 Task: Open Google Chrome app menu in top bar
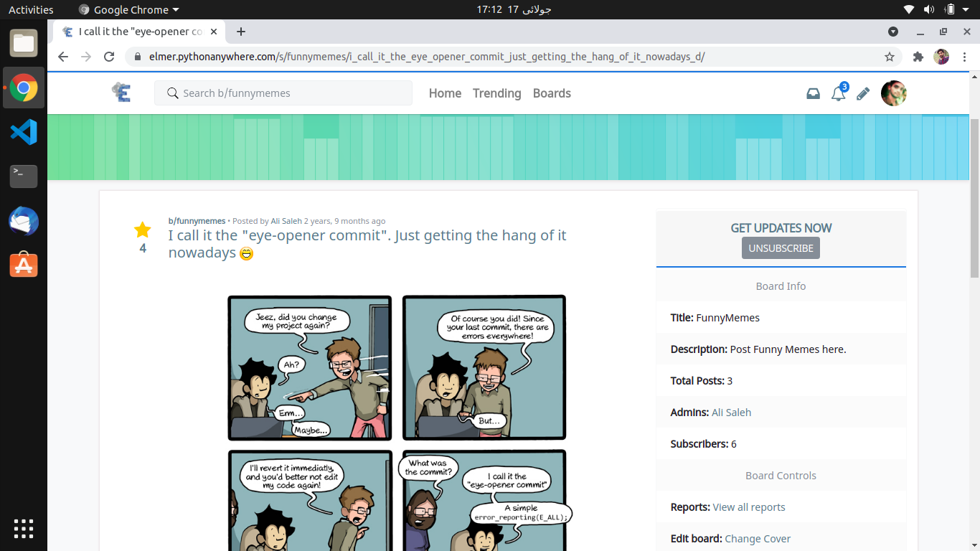click(x=128, y=9)
